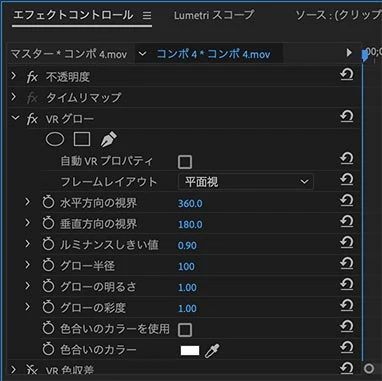
Task: Expand the タイムリマップ effect
Action: coord(13,97)
